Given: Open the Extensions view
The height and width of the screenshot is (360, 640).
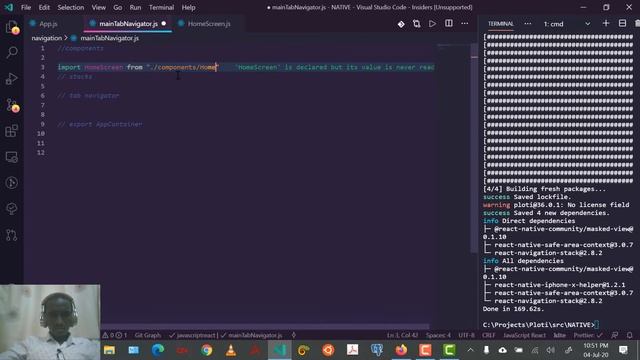Looking at the screenshot, I should 11,131.
